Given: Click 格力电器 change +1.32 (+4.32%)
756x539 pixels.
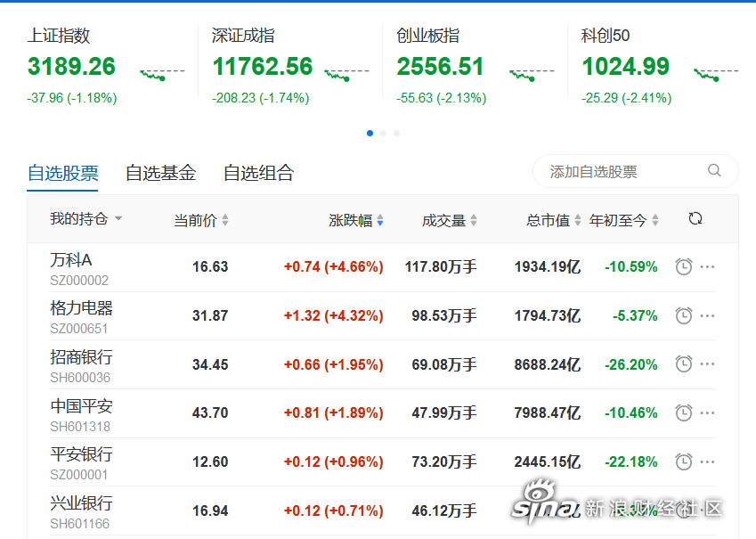Looking at the screenshot, I should [x=334, y=315].
